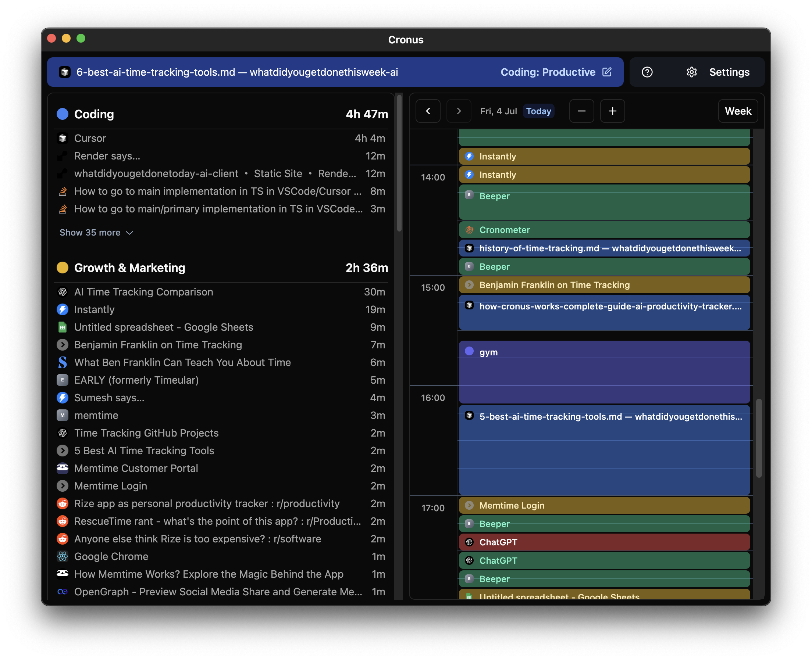812x660 pixels.
Task: Click the Growth & Marketing header
Action: [221, 268]
